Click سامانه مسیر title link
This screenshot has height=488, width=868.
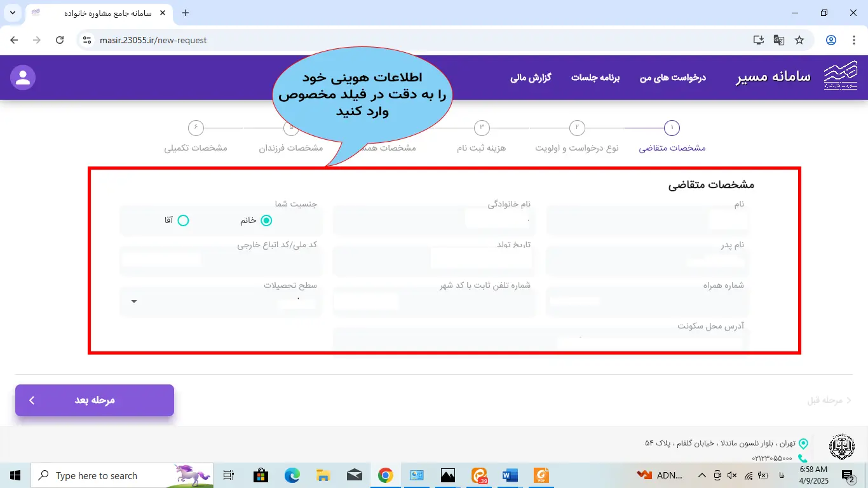click(x=773, y=77)
